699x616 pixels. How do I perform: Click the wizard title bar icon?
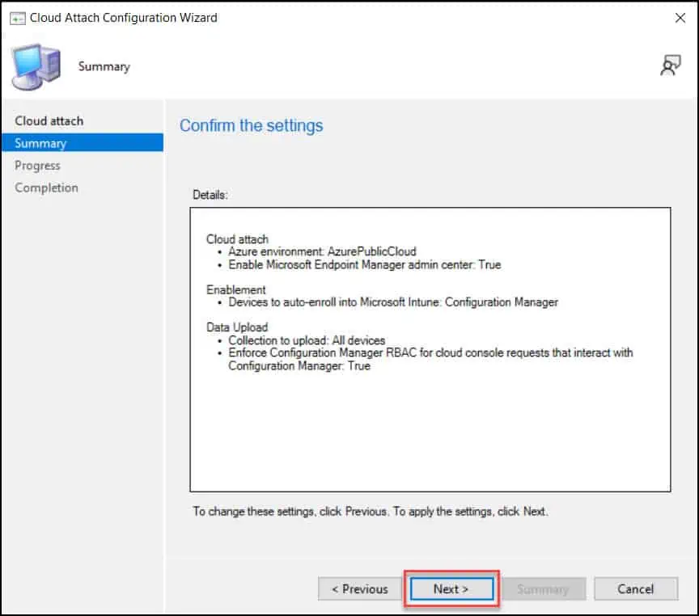[17, 19]
